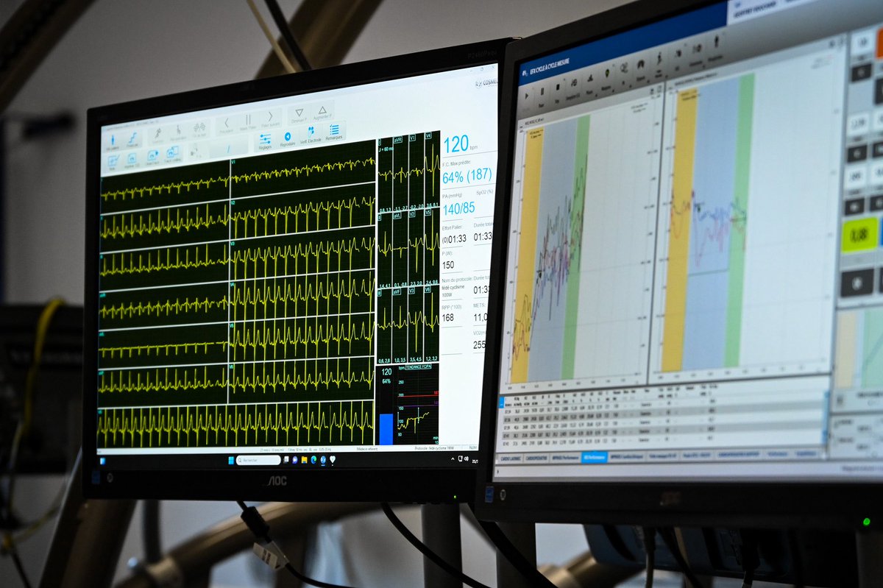
Task: Open File Explorer from the taskbar
Action: pos(304,459)
